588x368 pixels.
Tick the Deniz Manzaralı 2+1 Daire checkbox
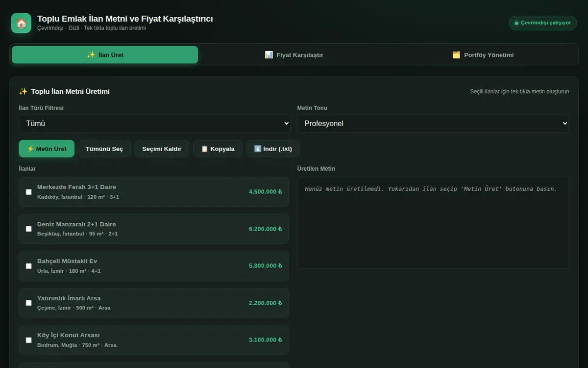29,229
